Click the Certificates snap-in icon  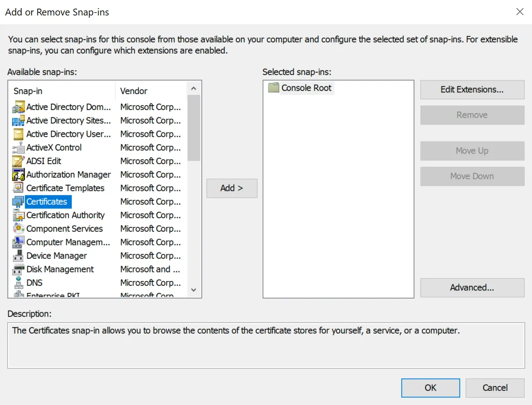click(18, 202)
